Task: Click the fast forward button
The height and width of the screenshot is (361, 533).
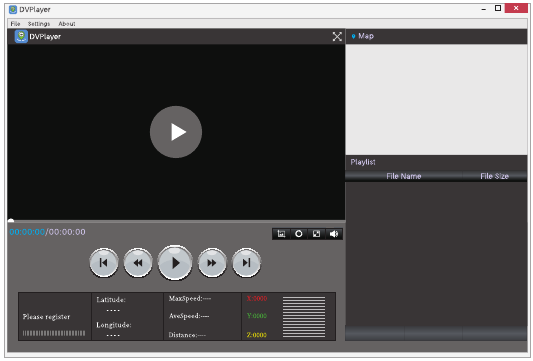Action: (x=212, y=263)
